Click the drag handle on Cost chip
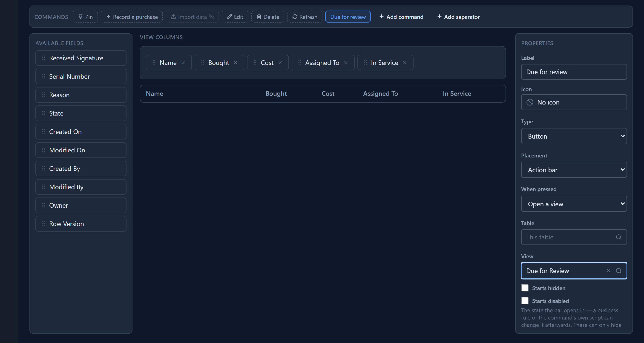This screenshot has width=644, height=343. point(255,63)
